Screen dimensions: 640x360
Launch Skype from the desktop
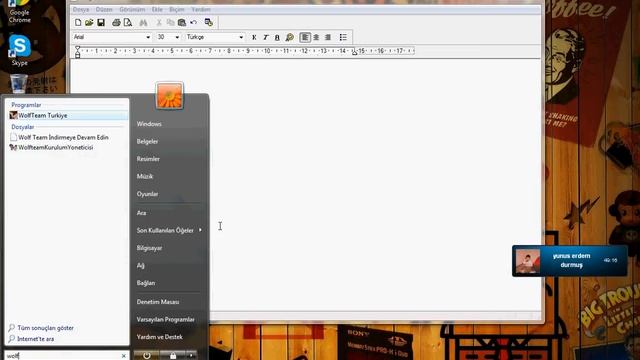pos(20,50)
